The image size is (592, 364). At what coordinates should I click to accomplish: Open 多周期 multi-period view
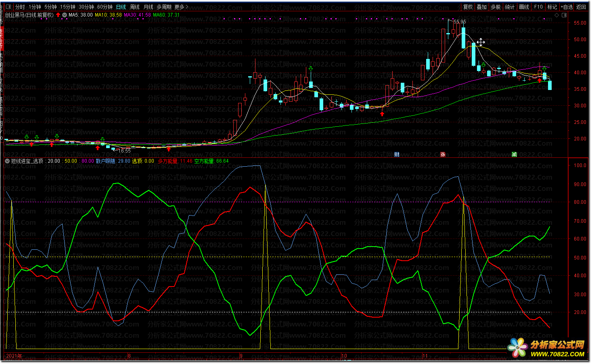(164, 7)
